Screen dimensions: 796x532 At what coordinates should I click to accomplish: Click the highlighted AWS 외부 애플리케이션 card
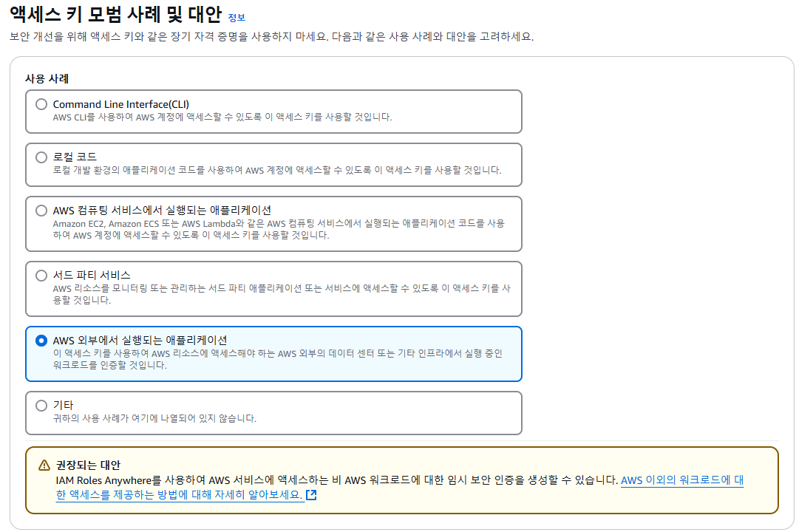click(273, 355)
